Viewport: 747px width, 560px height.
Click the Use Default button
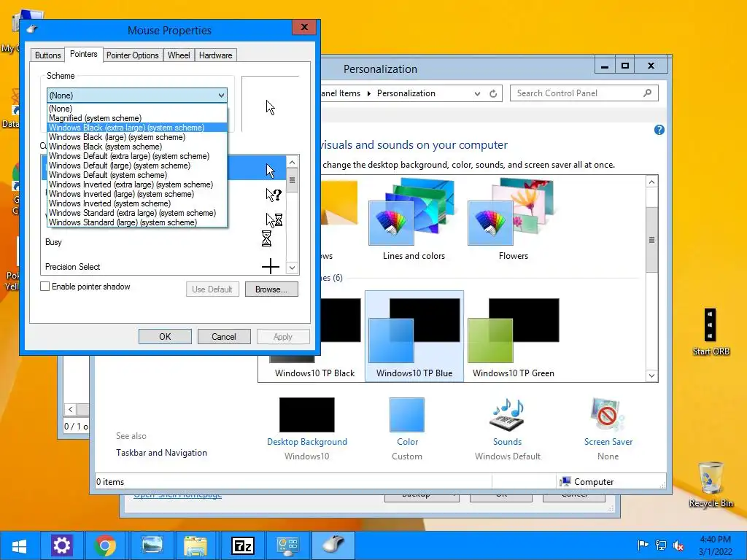tap(212, 289)
